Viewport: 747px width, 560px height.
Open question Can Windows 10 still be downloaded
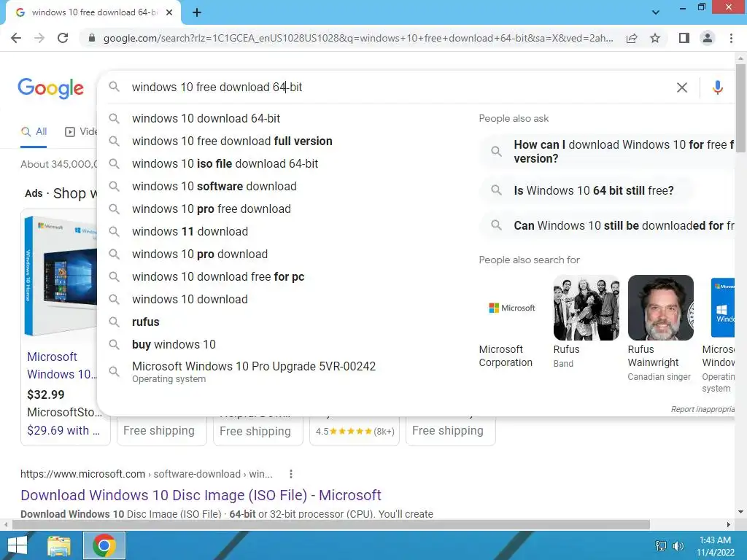click(x=608, y=225)
